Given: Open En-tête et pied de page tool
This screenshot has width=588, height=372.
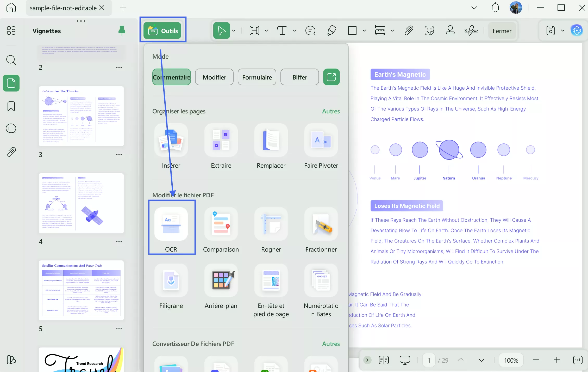Looking at the screenshot, I should click(x=271, y=291).
